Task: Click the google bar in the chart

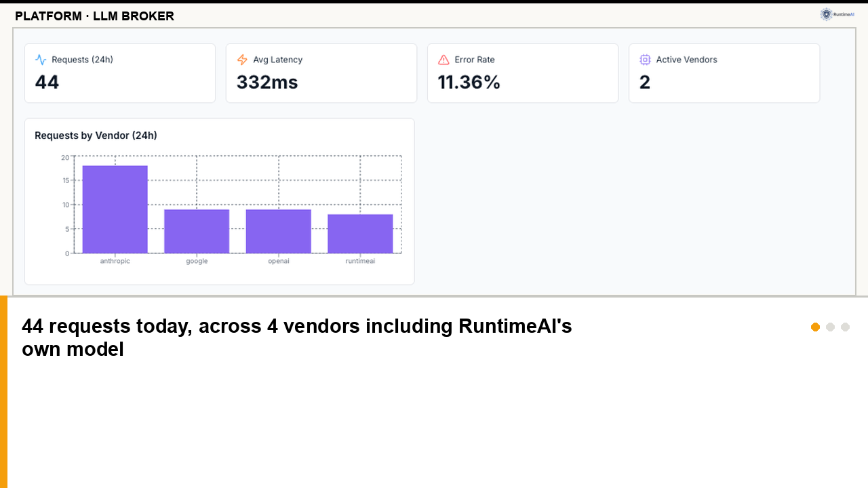Action: coord(197,231)
